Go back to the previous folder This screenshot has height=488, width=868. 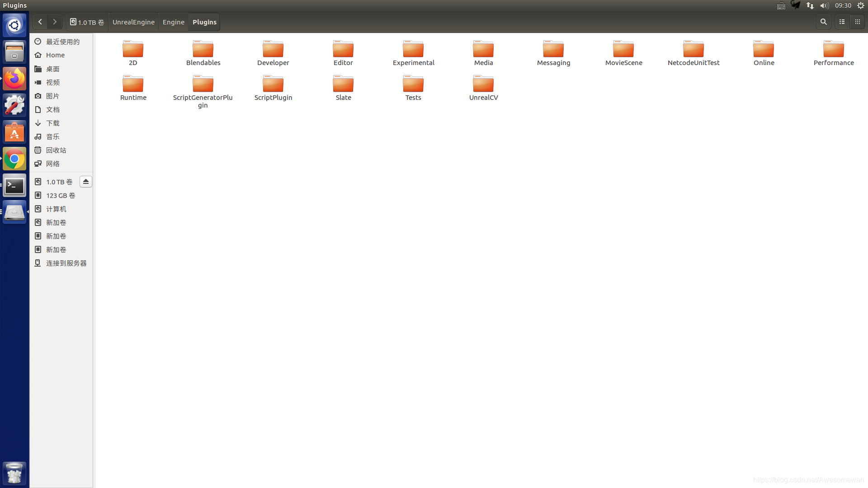click(40, 22)
